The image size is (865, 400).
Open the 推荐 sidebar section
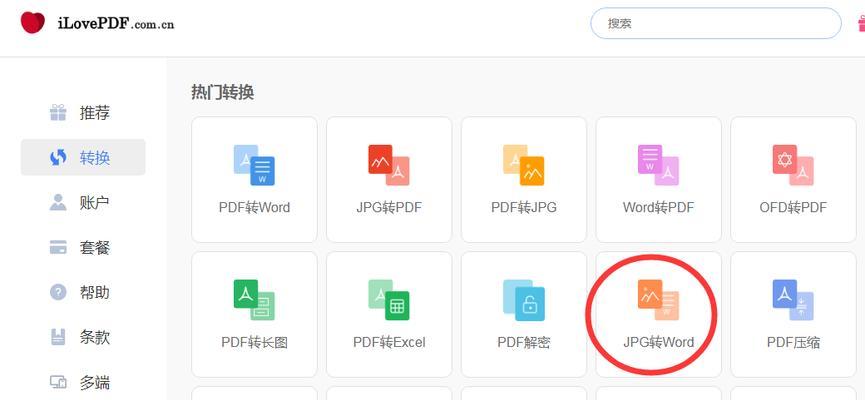(x=95, y=113)
